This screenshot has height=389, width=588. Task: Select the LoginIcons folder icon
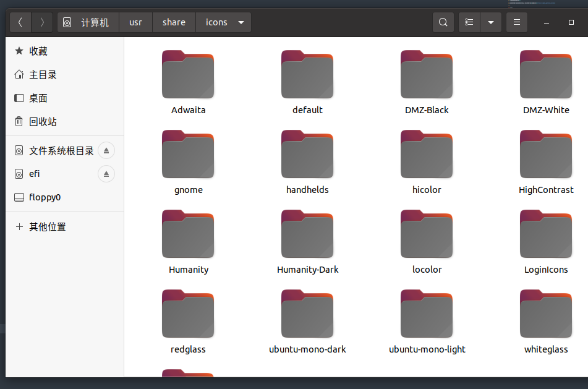pos(545,234)
